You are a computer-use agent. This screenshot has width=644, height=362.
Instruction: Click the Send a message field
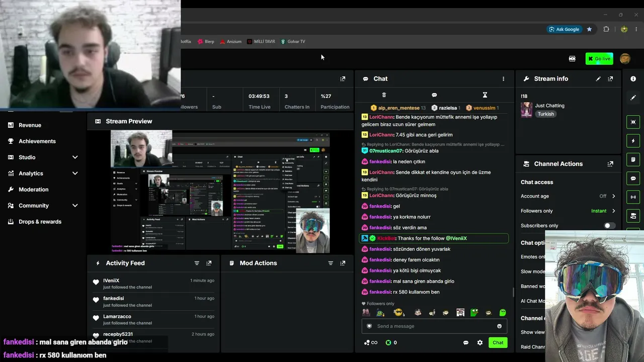pos(434,326)
